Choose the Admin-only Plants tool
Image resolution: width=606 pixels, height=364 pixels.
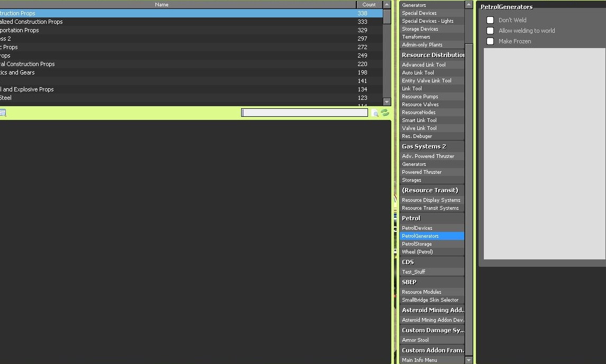point(431,45)
